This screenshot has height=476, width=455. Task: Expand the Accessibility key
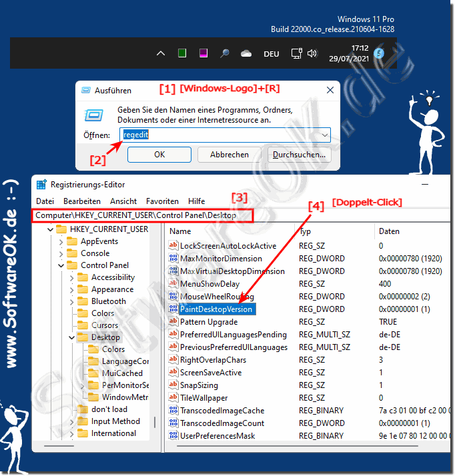click(x=71, y=278)
